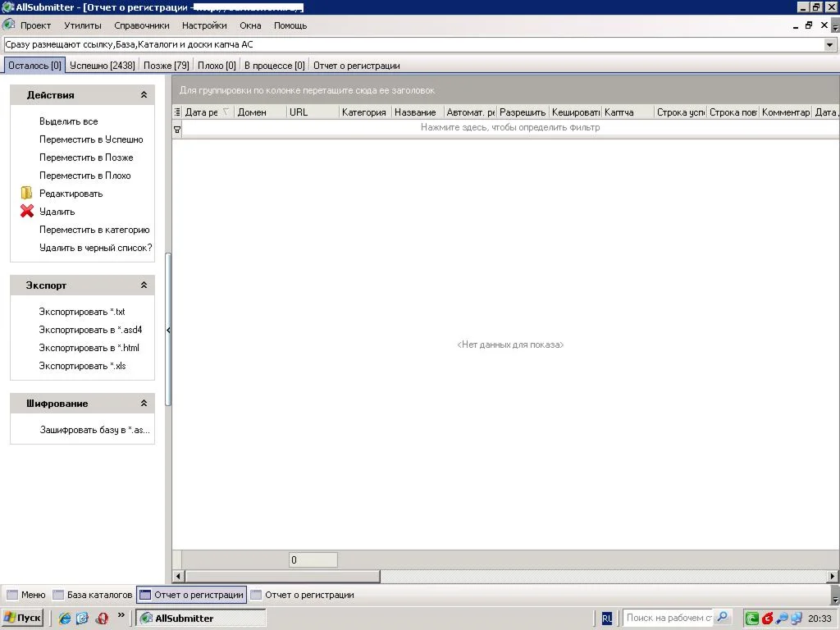The height and width of the screenshot is (630, 840).
Task: Click the red X Удалить icon
Action: pyautogui.click(x=27, y=211)
